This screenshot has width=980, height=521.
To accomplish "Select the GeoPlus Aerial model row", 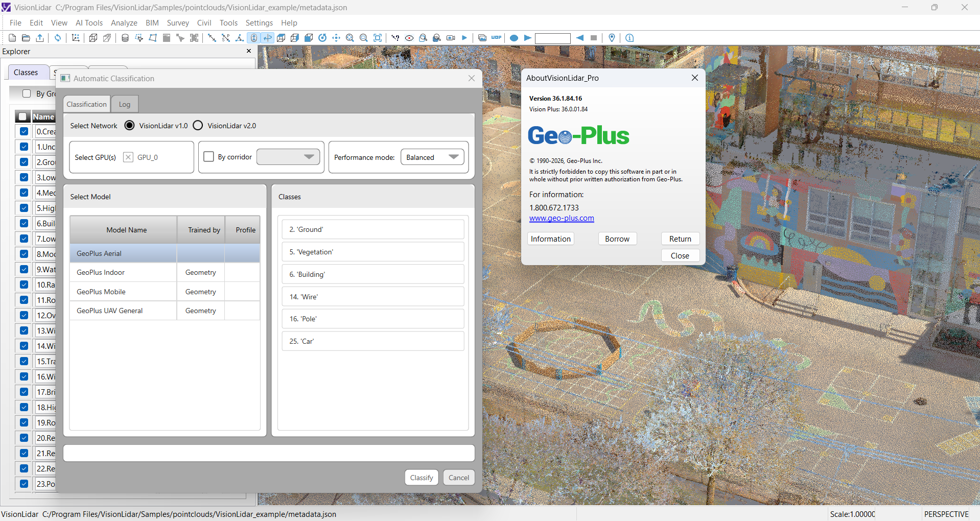I will 165,253.
